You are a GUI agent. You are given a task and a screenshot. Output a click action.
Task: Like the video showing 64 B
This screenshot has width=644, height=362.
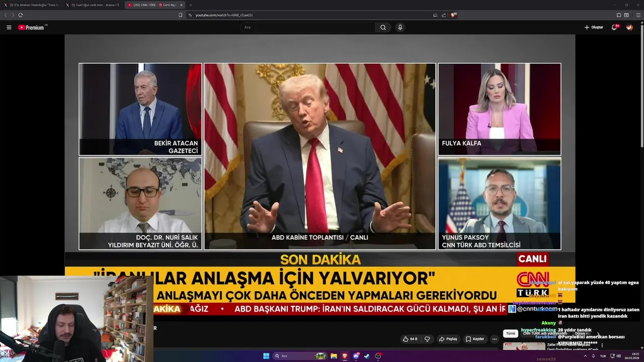click(x=410, y=339)
